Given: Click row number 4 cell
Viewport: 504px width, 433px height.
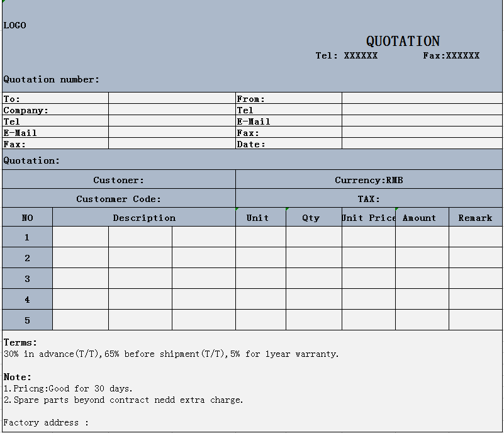Looking at the screenshot, I should 27,299.
